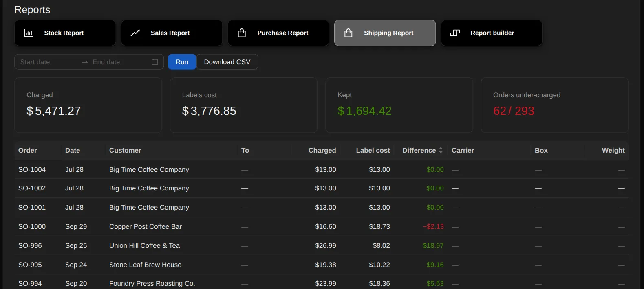This screenshot has width=644, height=289.
Task: Click the $16.60 charged amount
Action: pyautogui.click(x=326, y=226)
